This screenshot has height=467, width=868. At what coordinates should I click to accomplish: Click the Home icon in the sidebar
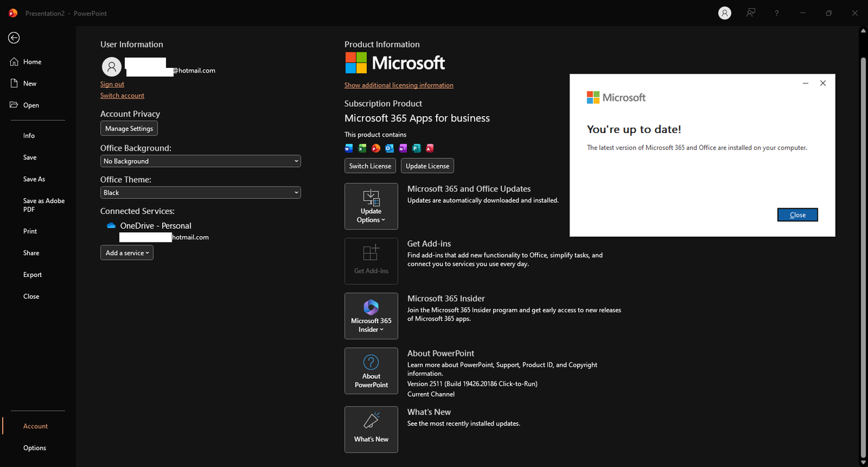pyautogui.click(x=14, y=62)
